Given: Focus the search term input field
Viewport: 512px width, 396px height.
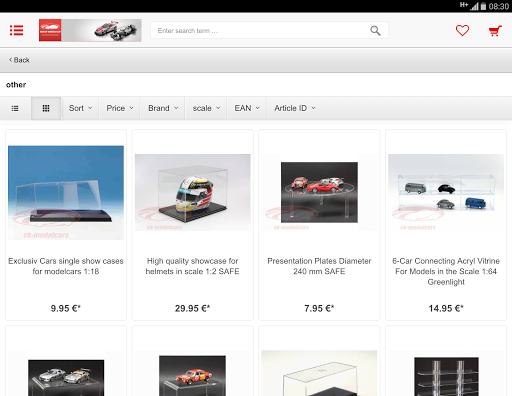Looking at the screenshot, I should pos(260,31).
